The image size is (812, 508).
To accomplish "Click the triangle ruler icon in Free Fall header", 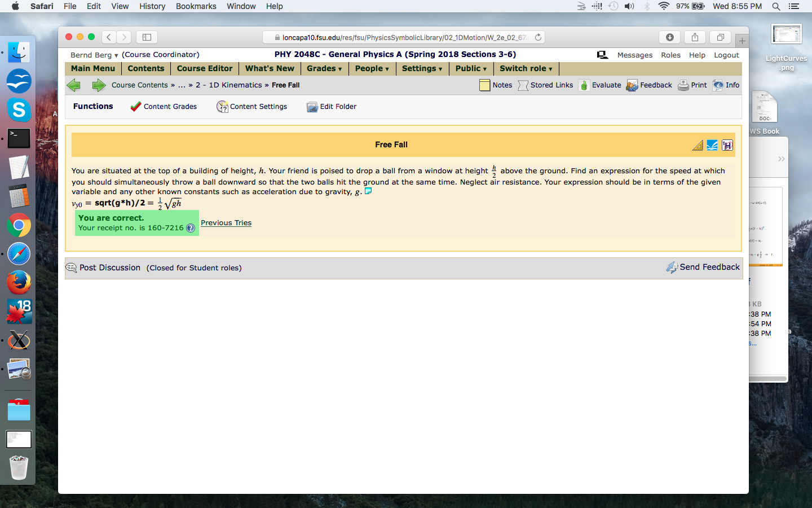I will pos(698,145).
